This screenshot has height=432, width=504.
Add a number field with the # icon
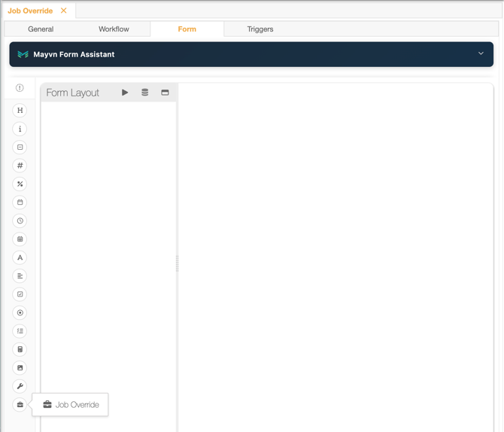tap(20, 166)
